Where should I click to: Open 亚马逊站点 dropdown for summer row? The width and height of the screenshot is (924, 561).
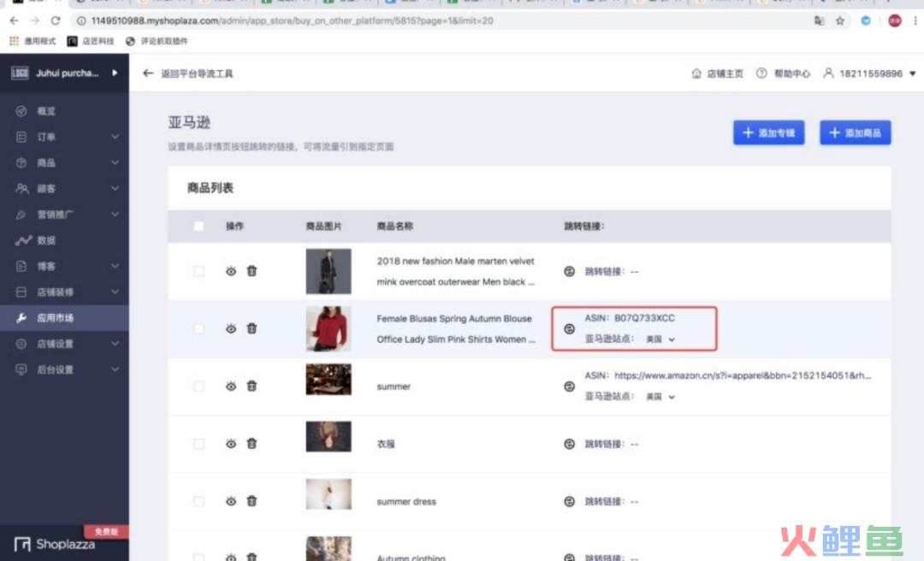[x=660, y=397]
